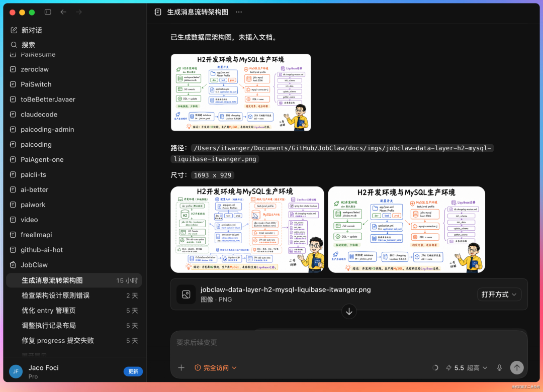
Task: Click the jobclaw-data-layer PNG file name
Action: tap(286, 290)
